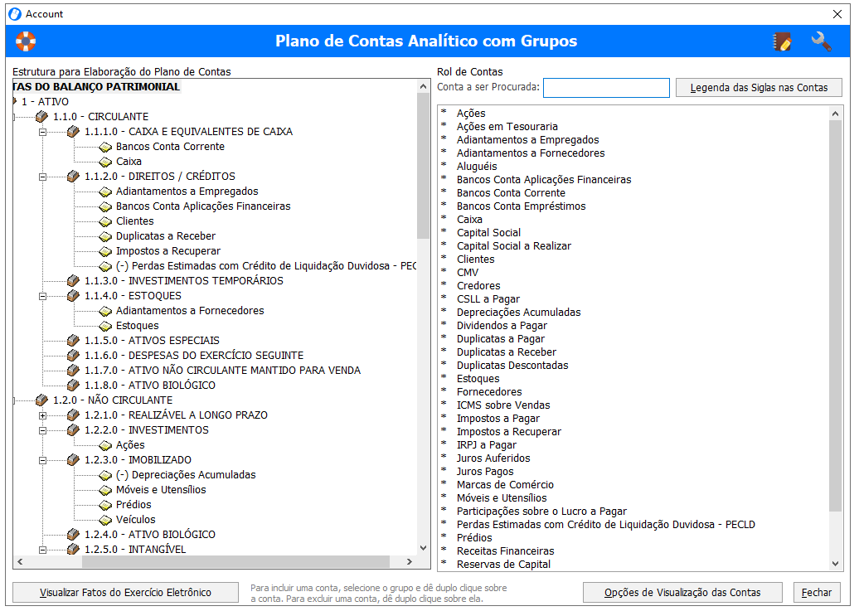Select Reservas de Capital in list
This screenshot has width=859, height=616.
[503, 565]
